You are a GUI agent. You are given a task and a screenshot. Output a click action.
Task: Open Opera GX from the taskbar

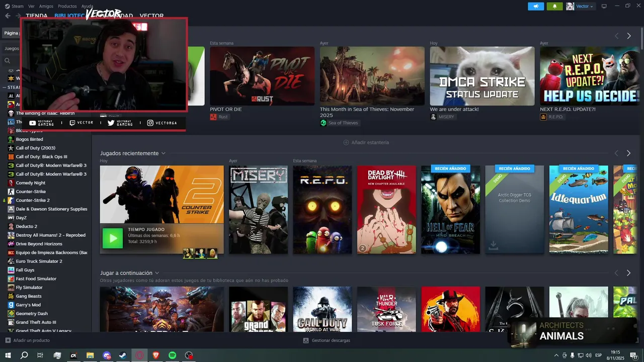(139, 355)
